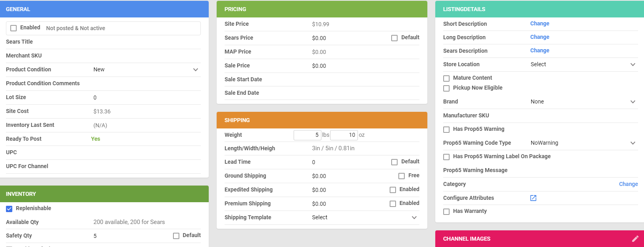This screenshot has height=247, width=644.
Task: Click Change for Long Description
Action: coord(540,37)
